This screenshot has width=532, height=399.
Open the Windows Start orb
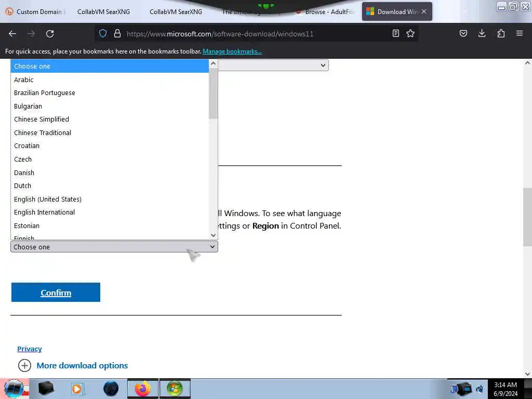pyautogui.click(x=14, y=389)
